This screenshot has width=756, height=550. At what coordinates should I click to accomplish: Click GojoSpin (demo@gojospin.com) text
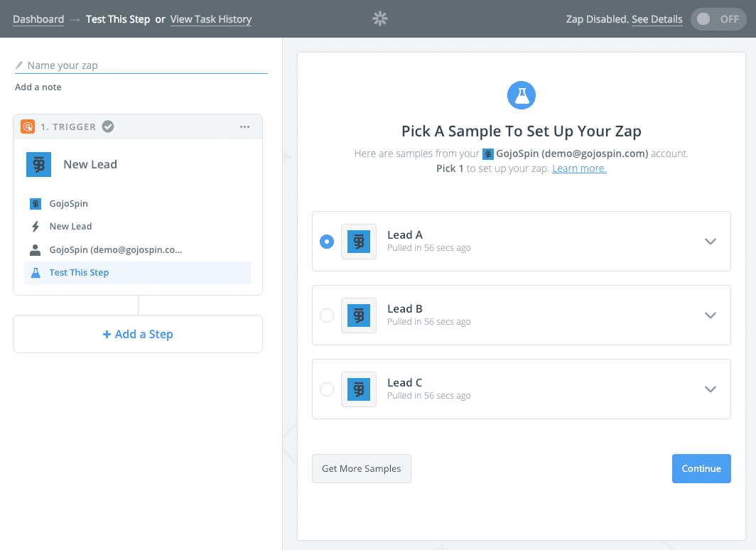coord(572,153)
